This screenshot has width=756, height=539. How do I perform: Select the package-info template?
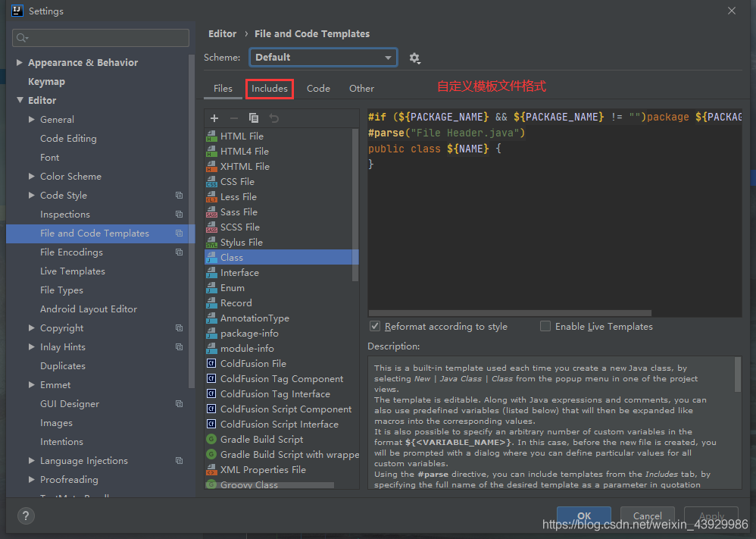(249, 334)
